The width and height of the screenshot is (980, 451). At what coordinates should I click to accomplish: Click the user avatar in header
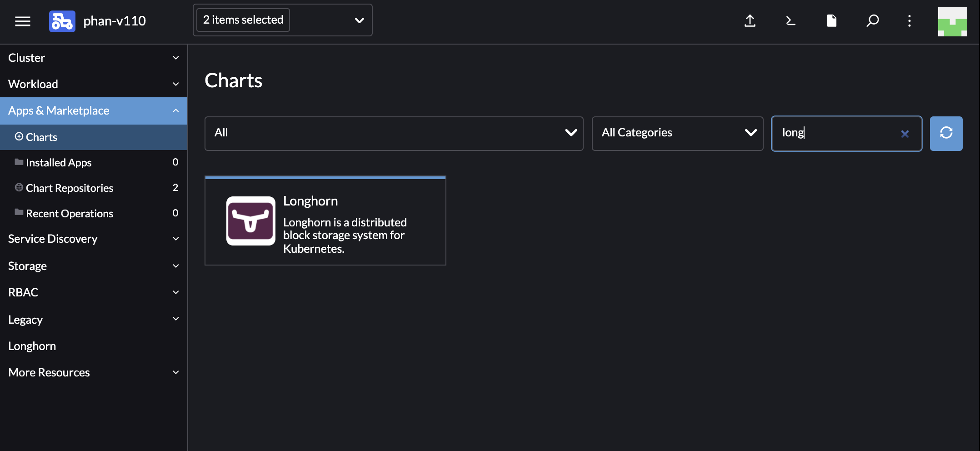click(952, 22)
